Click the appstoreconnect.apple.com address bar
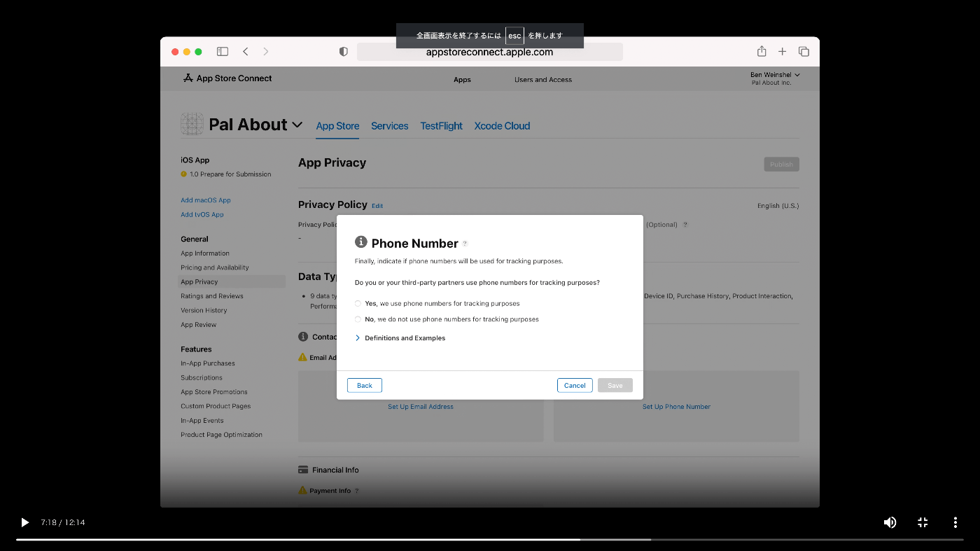The height and width of the screenshot is (551, 980). (489, 52)
